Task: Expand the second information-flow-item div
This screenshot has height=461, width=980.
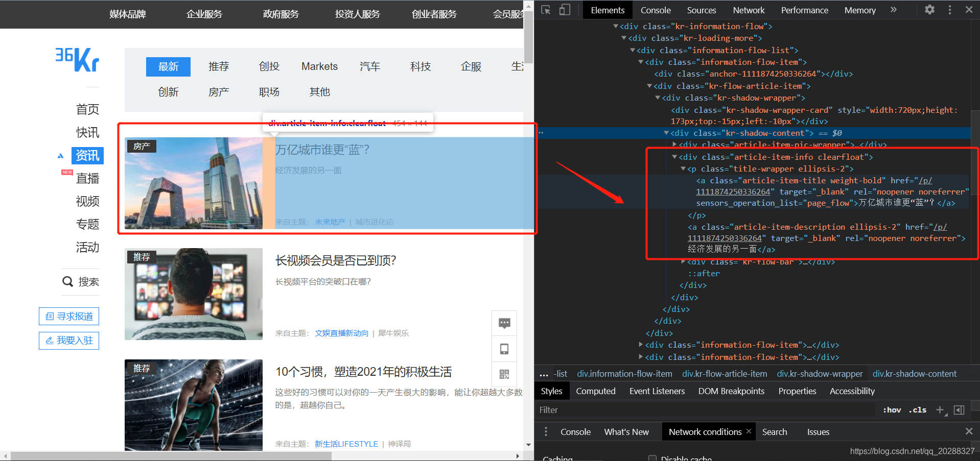Action: [641, 345]
